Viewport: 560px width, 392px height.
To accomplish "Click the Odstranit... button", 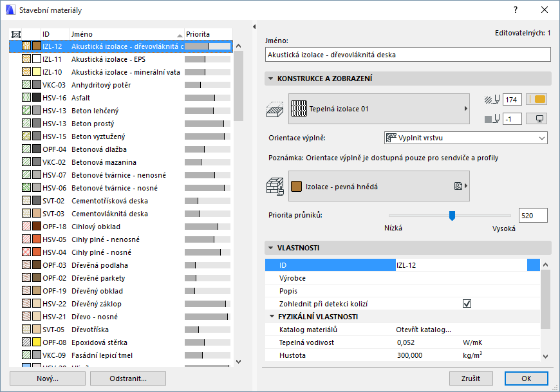I will (128, 378).
